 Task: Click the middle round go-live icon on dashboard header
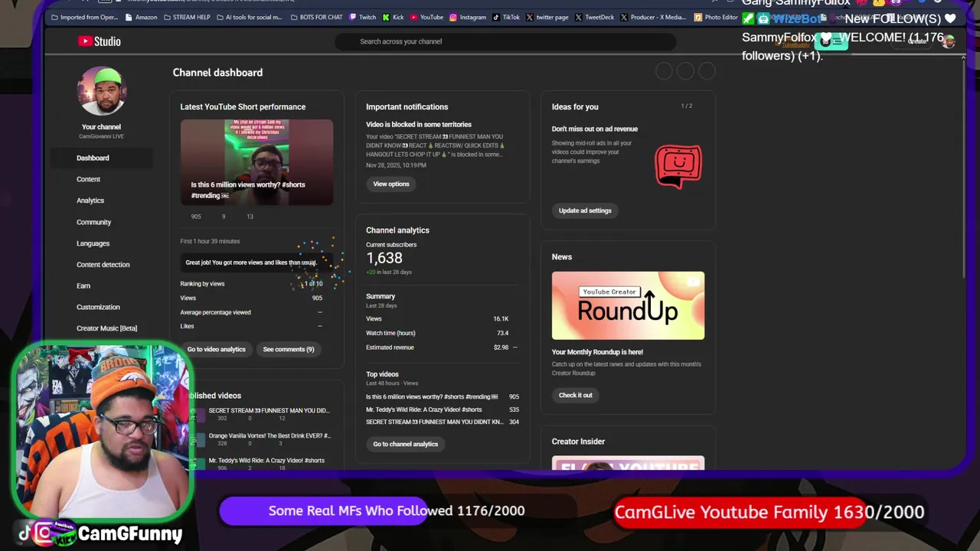(x=685, y=71)
